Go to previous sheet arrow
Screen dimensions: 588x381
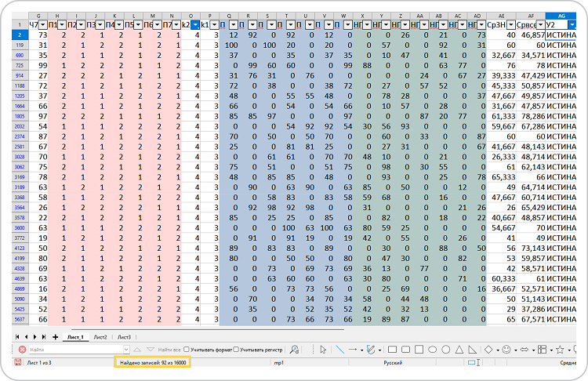pyautogui.click(x=26, y=337)
